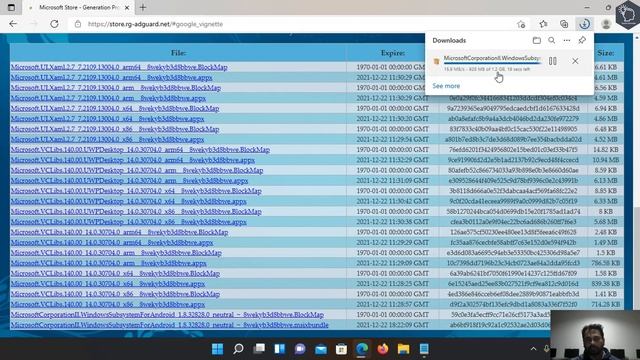The image size is (640, 360).
Task: Open the Collections panel
Action: point(564,24)
